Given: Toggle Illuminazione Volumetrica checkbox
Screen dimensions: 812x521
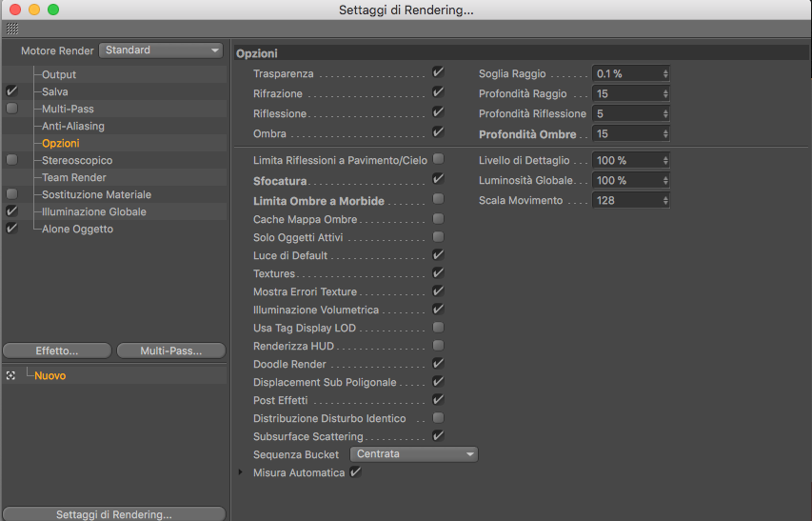Looking at the screenshot, I should (438, 310).
